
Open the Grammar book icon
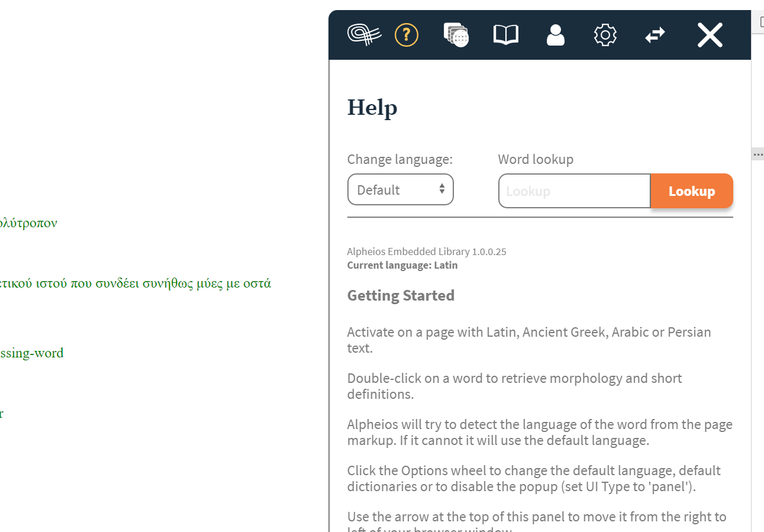[x=505, y=35]
